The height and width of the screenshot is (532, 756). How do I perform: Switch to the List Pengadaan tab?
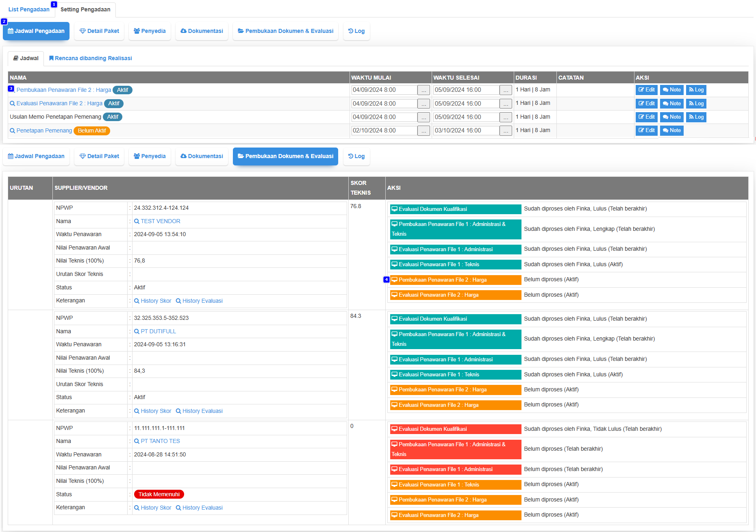[29, 9]
